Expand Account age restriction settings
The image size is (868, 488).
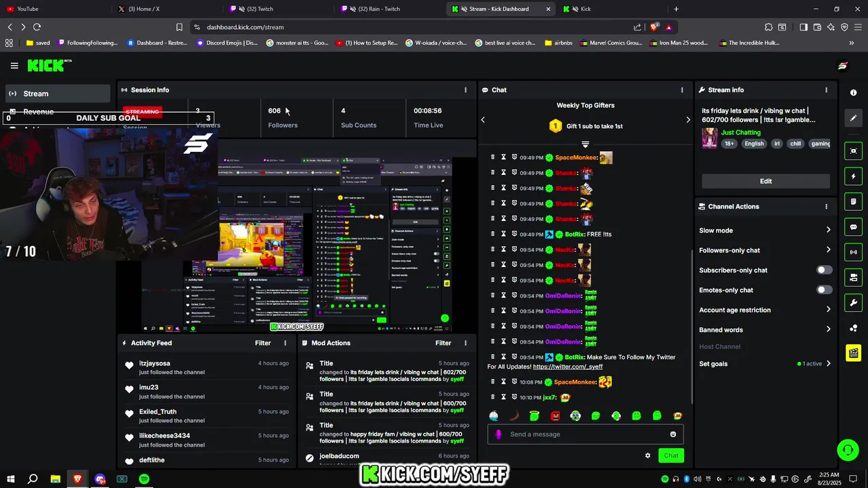[x=765, y=310]
